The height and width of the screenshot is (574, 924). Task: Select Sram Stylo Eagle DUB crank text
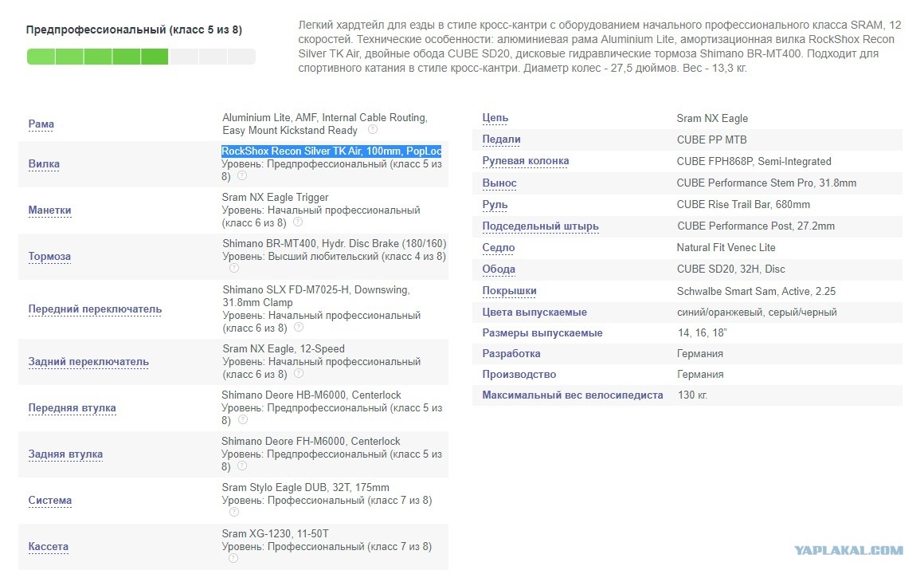pos(305,487)
